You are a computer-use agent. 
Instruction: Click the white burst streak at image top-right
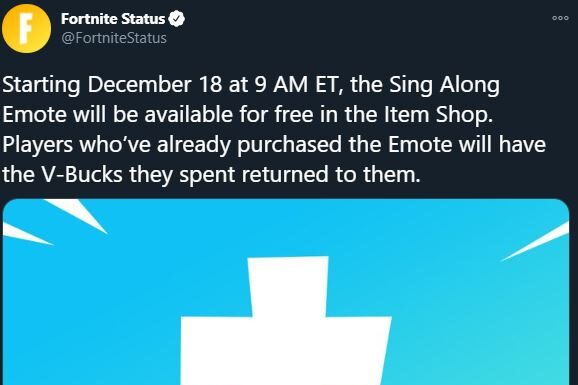(535, 242)
